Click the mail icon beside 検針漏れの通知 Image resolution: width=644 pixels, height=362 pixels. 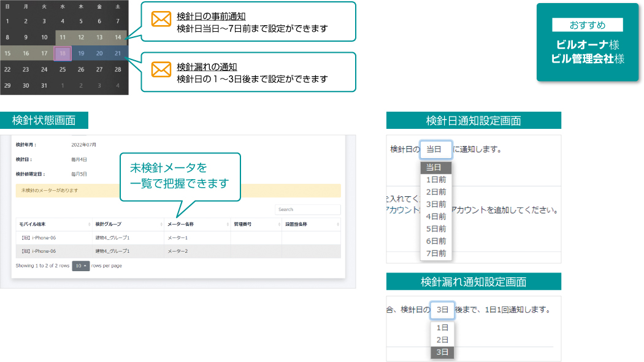pyautogui.click(x=161, y=70)
